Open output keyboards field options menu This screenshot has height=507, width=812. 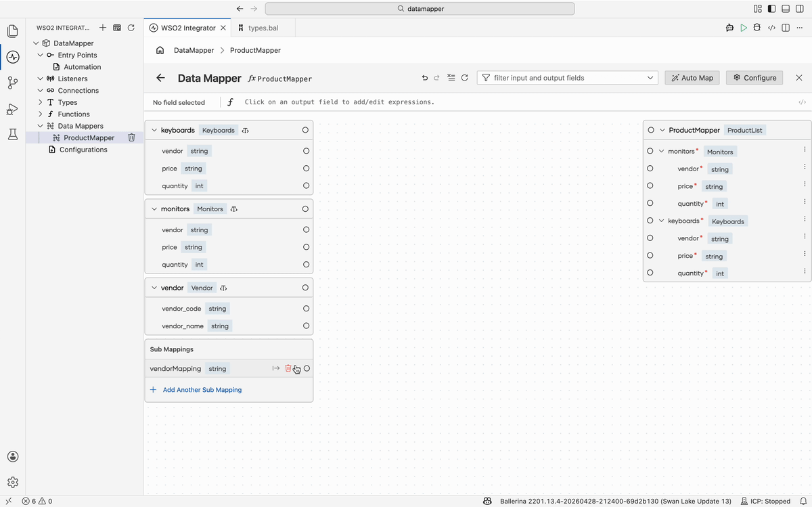coord(805,219)
